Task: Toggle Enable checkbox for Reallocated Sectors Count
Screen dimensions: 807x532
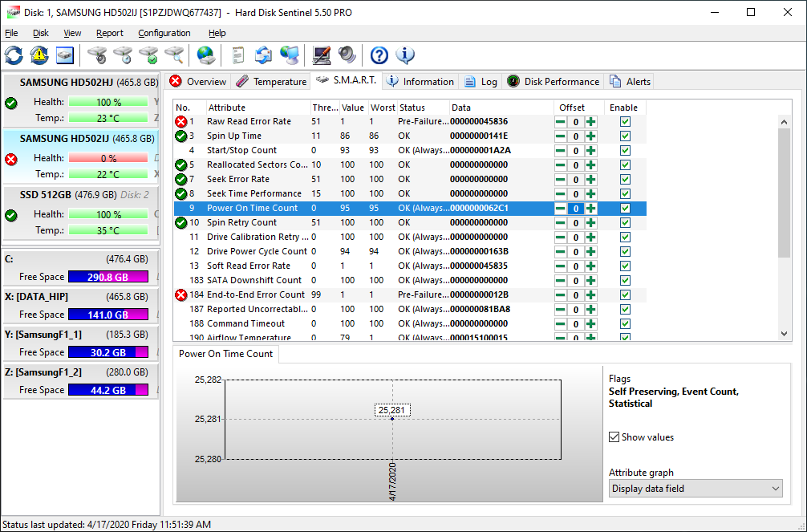Action: coord(626,165)
